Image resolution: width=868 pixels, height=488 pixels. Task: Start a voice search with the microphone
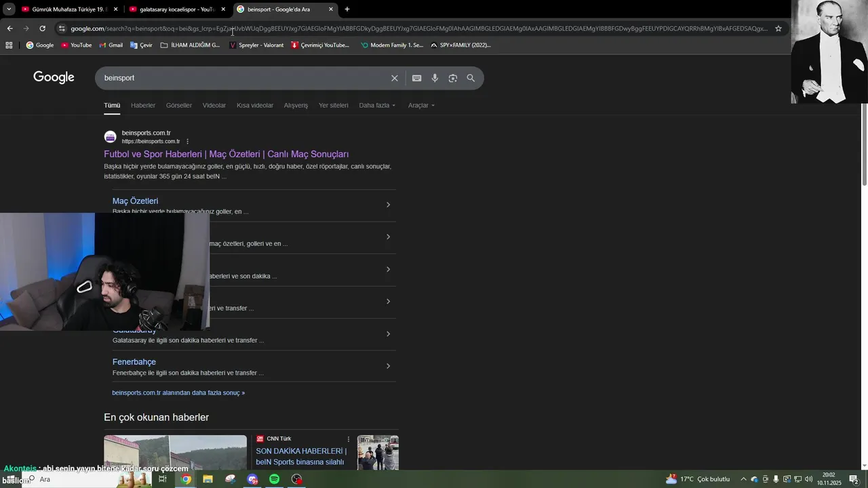435,78
